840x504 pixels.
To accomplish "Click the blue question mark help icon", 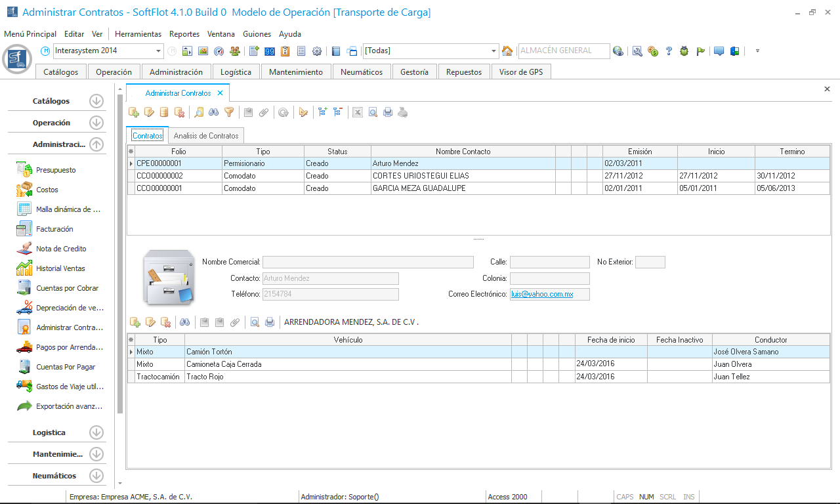I will coord(669,51).
